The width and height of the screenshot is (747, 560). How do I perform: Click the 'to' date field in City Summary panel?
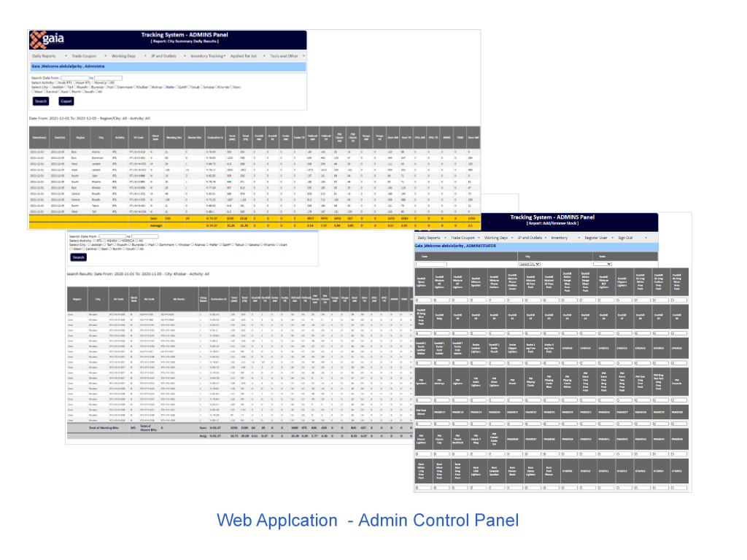tap(108, 77)
